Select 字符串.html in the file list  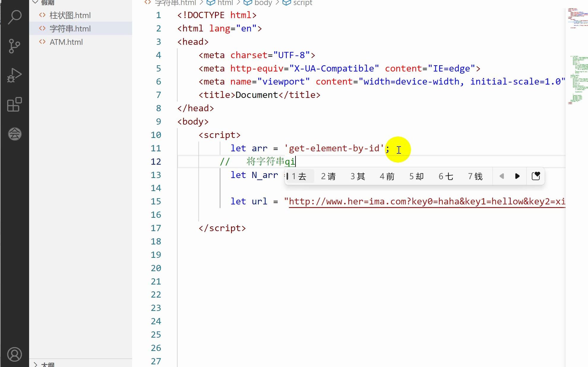tap(80, 28)
